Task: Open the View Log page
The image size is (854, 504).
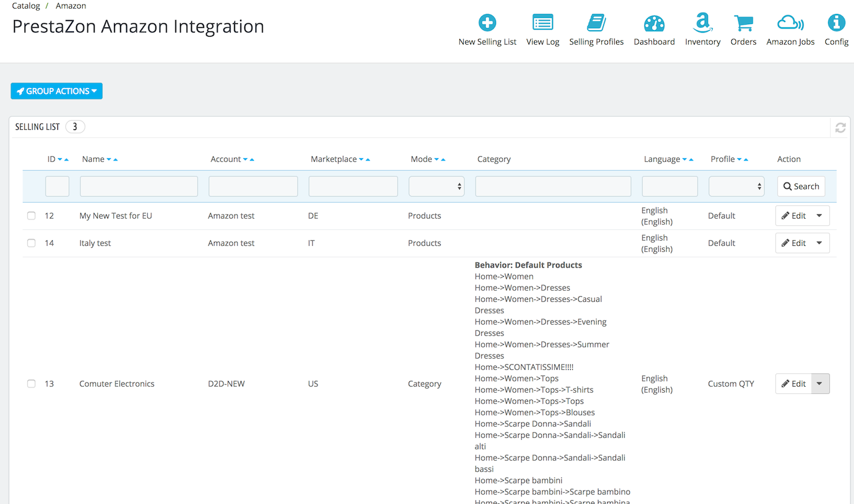Action: click(543, 31)
